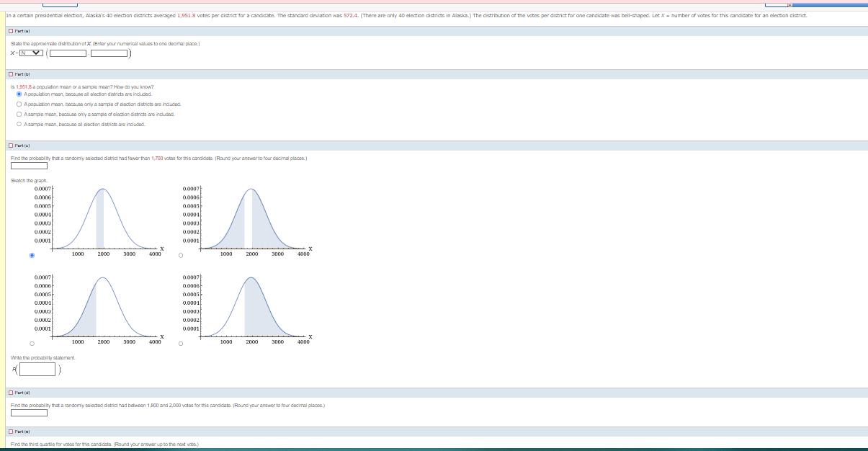Click the probability statement P( ) input box
Viewport: 868px width, 451px height.
(36, 369)
